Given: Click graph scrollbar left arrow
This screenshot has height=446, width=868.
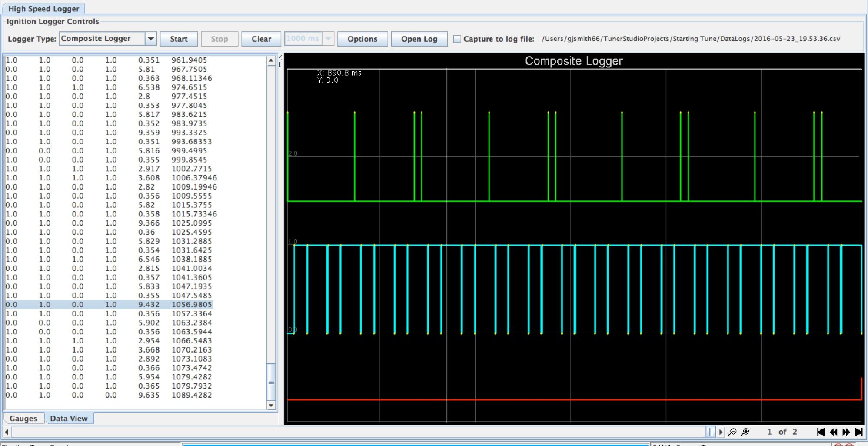Looking at the screenshot, I should (7, 432).
